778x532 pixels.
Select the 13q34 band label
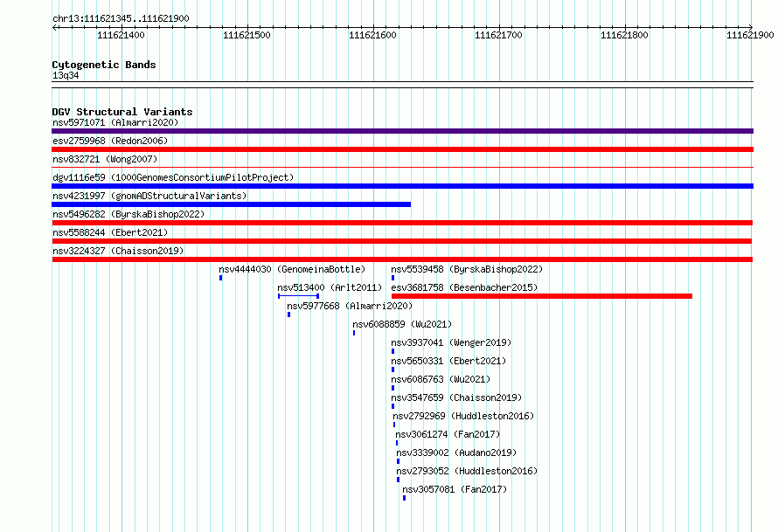(x=66, y=75)
